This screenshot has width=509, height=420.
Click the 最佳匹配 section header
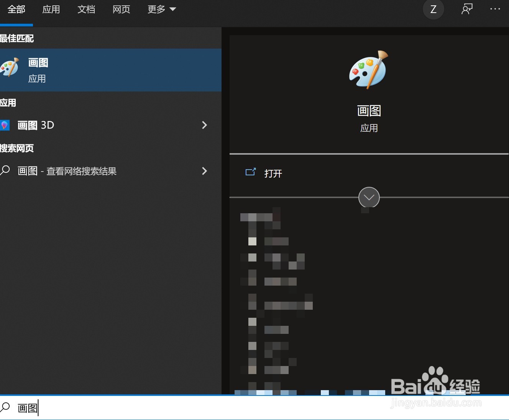pos(16,38)
